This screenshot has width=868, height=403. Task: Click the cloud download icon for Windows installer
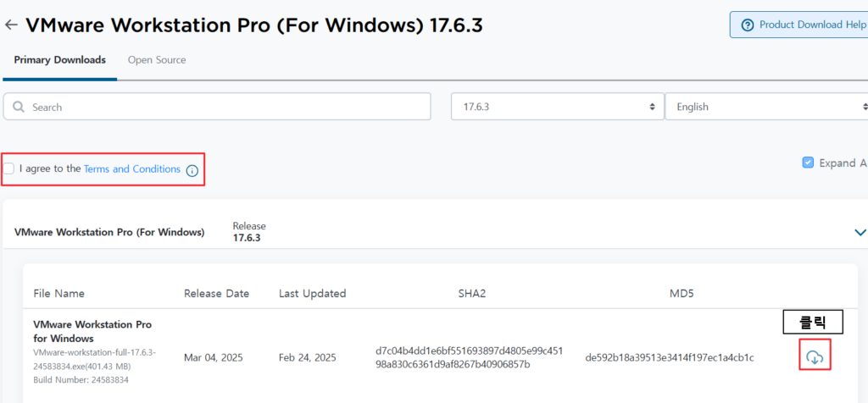(x=815, y=358)
